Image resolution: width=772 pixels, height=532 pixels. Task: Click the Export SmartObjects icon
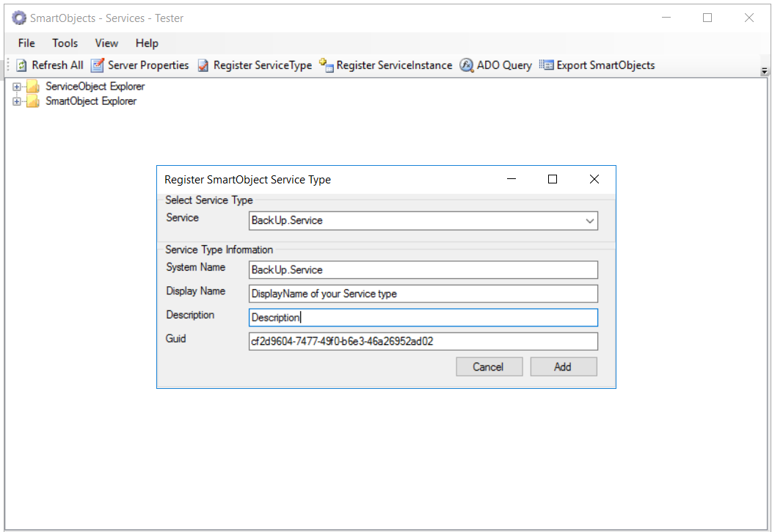(546, 65)
